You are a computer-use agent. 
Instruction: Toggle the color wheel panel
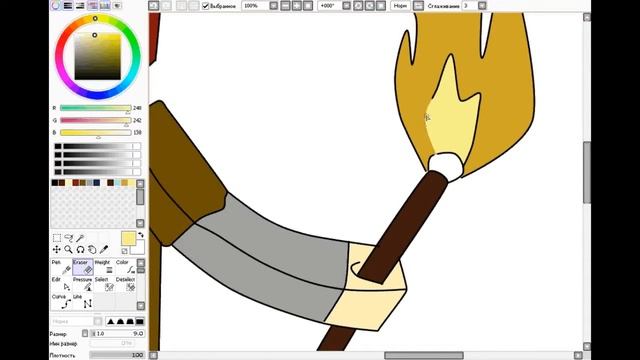(x=56, y=5)
